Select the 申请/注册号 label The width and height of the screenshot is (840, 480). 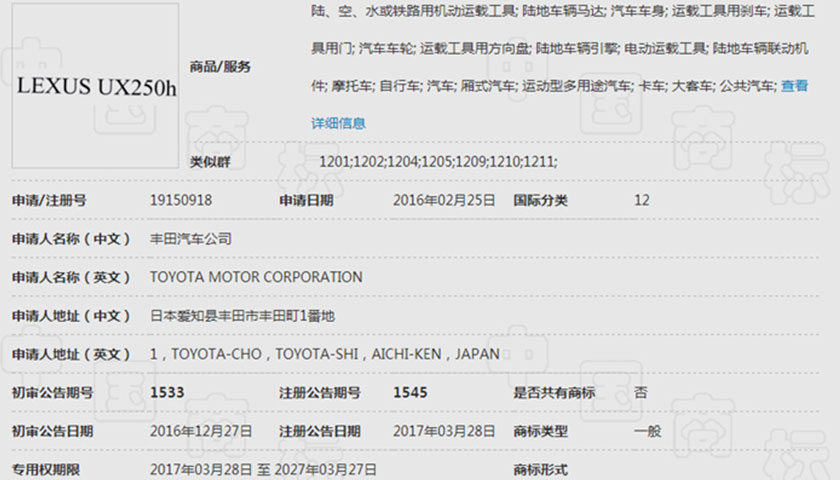click(49, 201)
